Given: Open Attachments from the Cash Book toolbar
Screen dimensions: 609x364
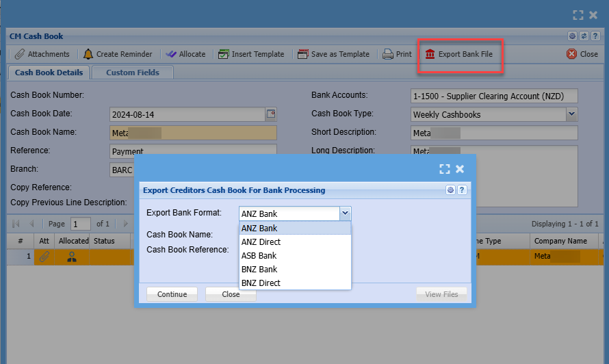Looking at the screenshot, I should [x=42, y=54].
